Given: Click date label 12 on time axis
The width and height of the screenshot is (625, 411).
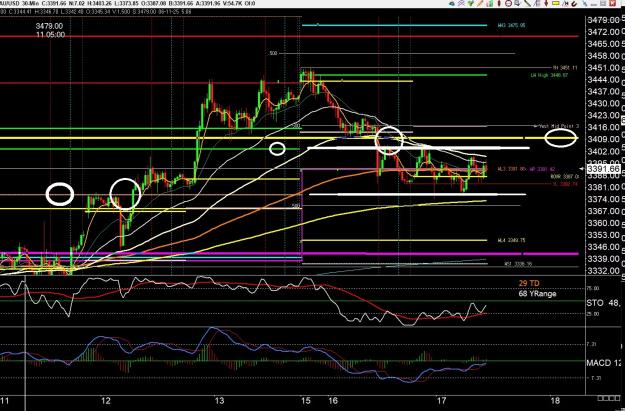Looking at the screenshot, I should pyautogui.click(x=106, y=400).
